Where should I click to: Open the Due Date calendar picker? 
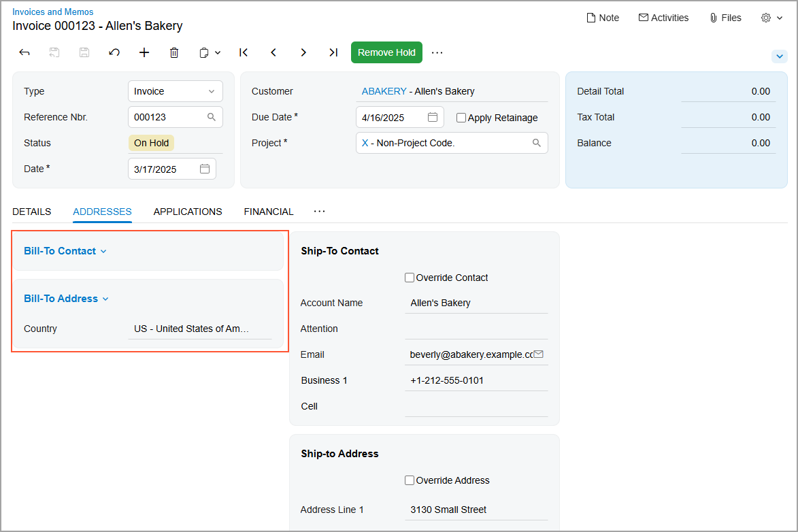(433, 117)
